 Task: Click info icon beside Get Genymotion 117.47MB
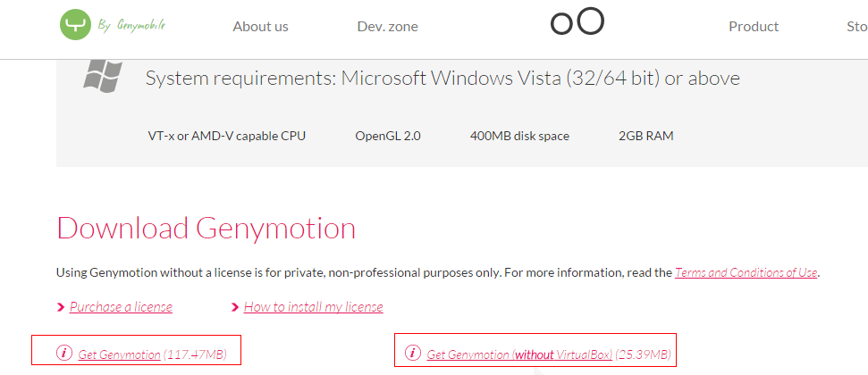tap(63, 353)
